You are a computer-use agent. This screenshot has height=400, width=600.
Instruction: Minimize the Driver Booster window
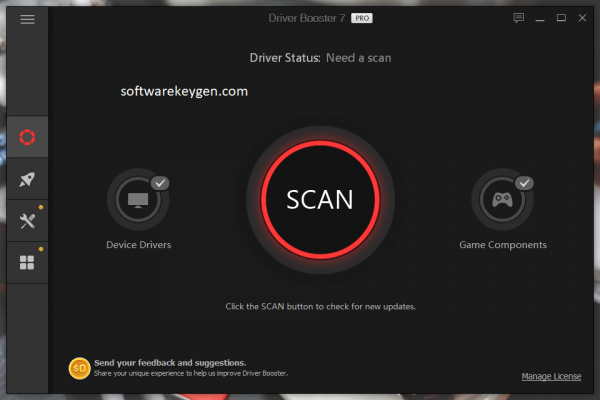click(x=540, y=18)
